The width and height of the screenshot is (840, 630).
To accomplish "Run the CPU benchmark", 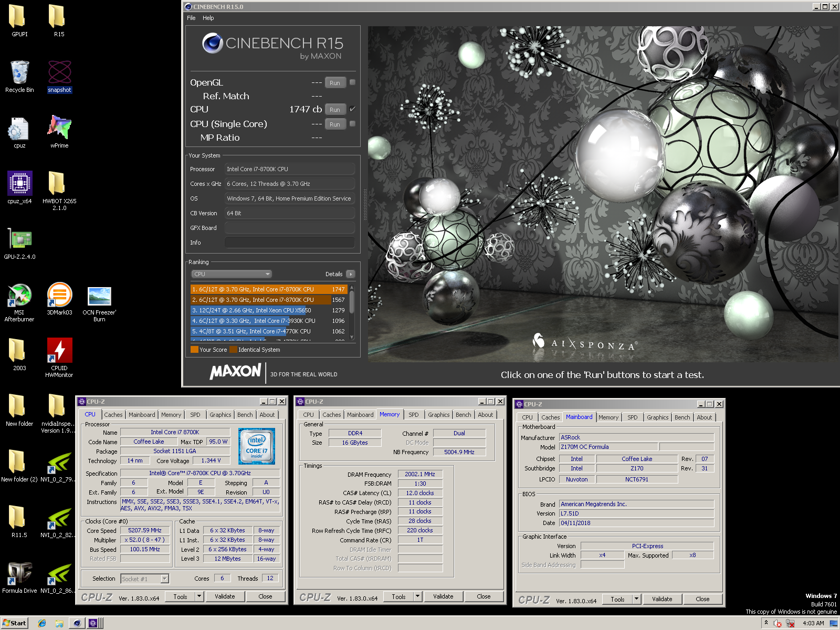I will [335, 110].
